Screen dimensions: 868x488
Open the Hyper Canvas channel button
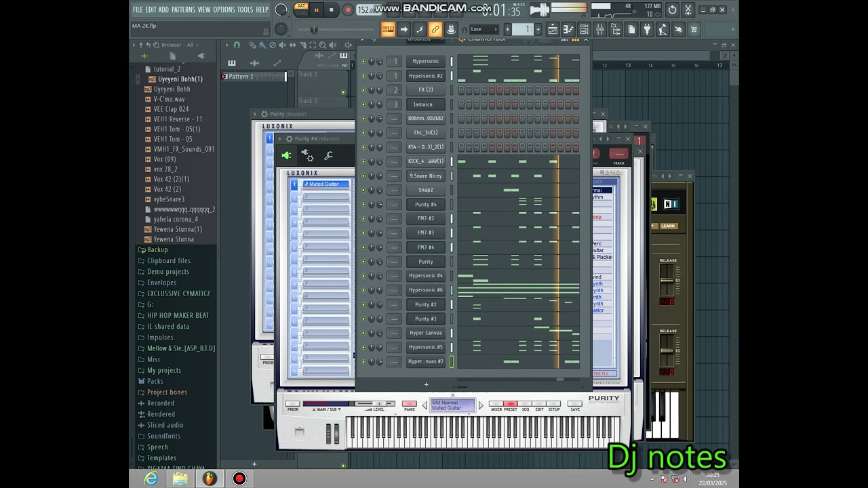click(x=426, y=333)
